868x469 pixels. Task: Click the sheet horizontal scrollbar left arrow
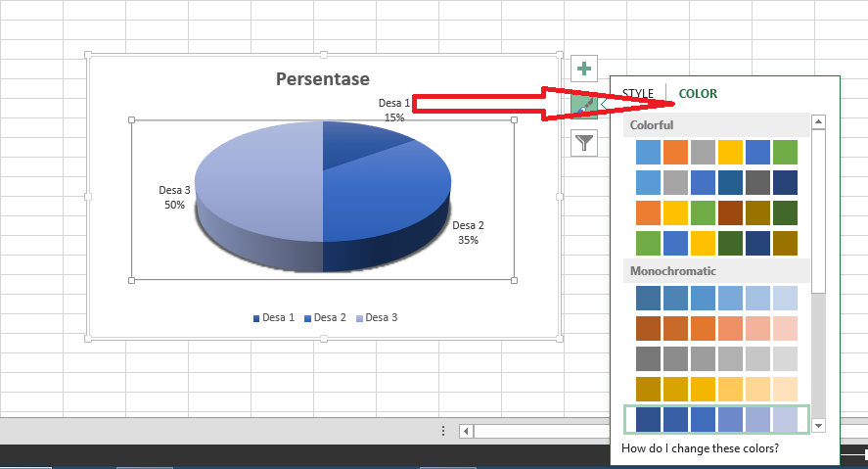pyautogui.click(x=467, y=431)
